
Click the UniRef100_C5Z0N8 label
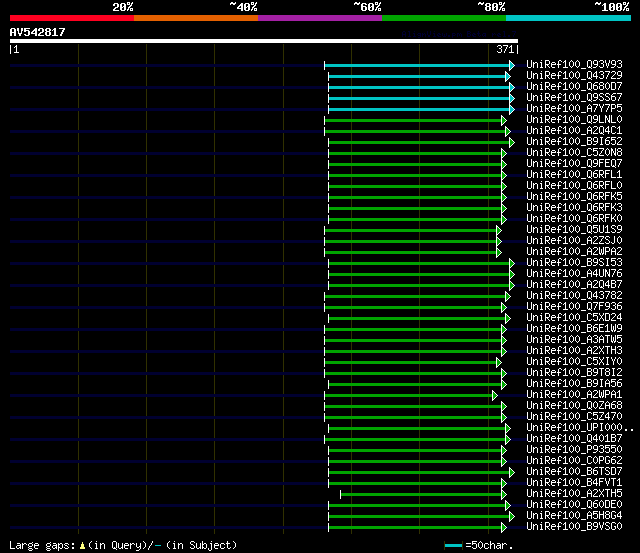point(574,153)
